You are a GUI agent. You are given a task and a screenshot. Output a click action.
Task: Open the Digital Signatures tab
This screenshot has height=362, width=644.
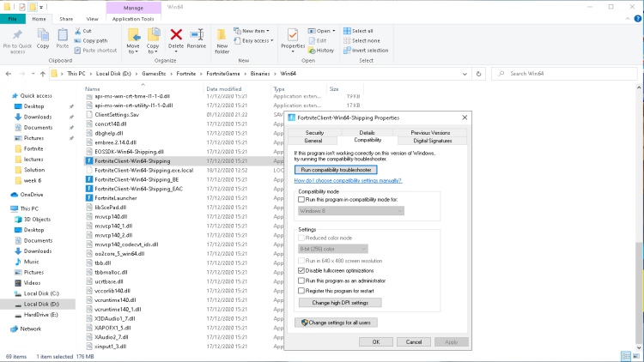pos(432,141)
